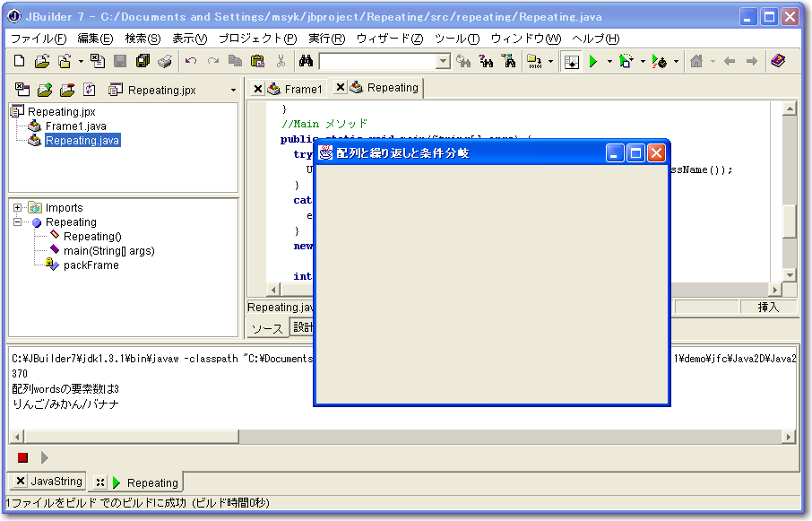This screenshot has width=812, height=521.
Task: Select main(String[] args) in structure pane
Action: click(x=108, y=251)
